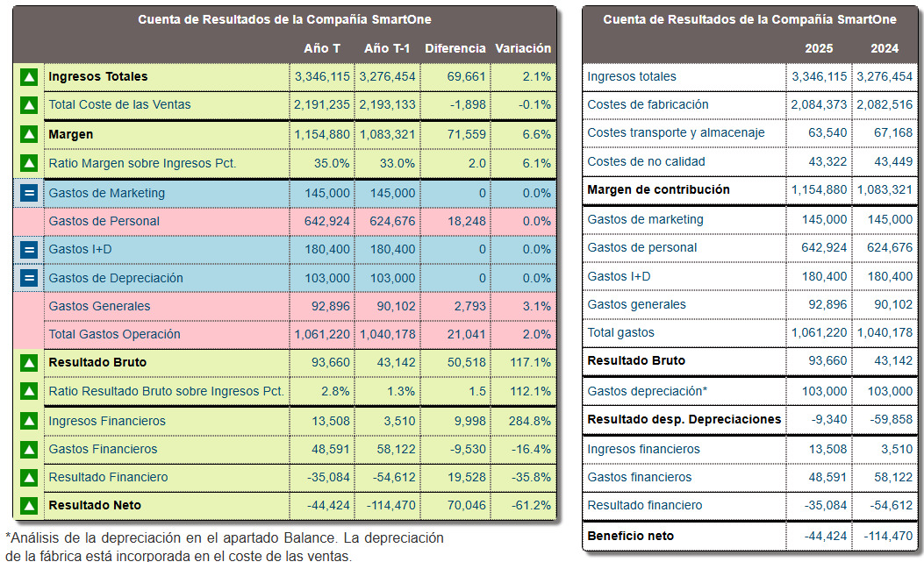Screen dimensions: 924x562
Task: Click blue equals icon for Gastos de Depreciación
Action: click(x=29, y=278)
